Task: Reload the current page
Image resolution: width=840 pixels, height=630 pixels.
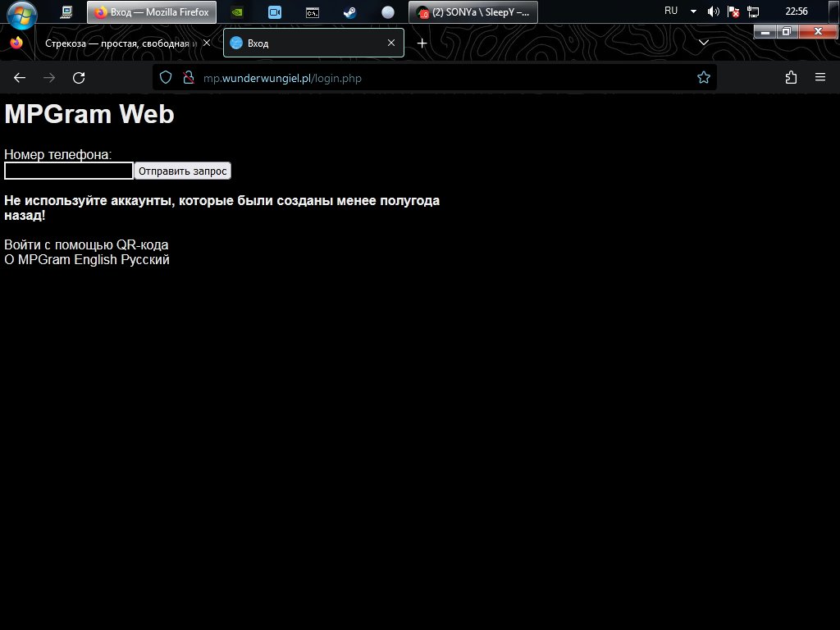Action: (79, 78)
